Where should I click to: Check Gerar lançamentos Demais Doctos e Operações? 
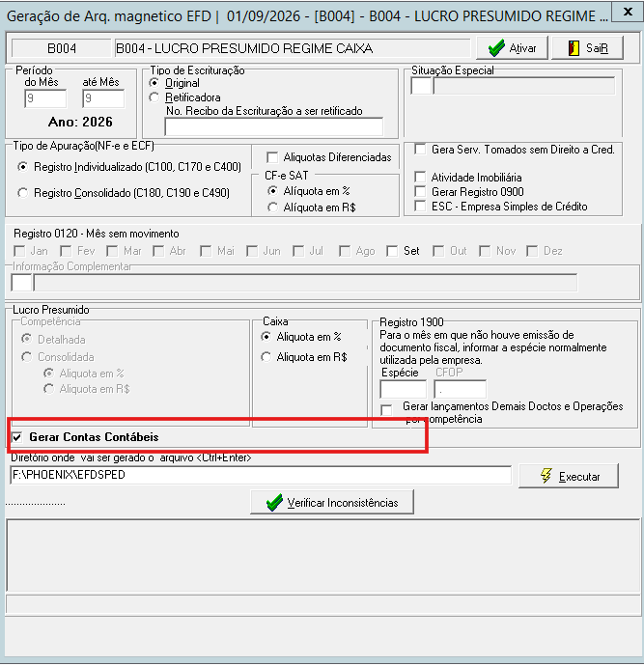pyautogui.click(x=386, y=410)
